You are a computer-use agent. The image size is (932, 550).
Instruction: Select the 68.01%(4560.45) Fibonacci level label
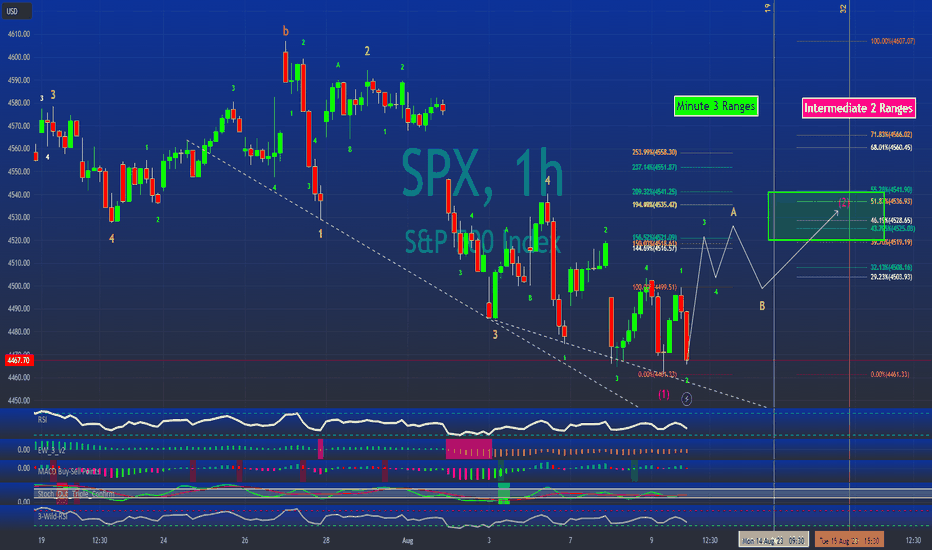point(891,147)
